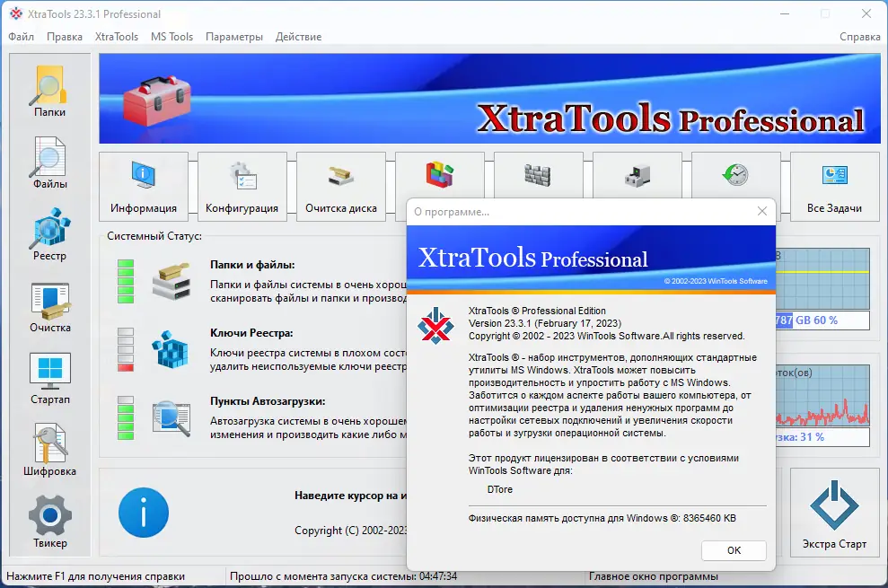This screenshot has width=888, height=588.
Task: Click the XtraTools title bar app icon
Action: pos(16,13)
